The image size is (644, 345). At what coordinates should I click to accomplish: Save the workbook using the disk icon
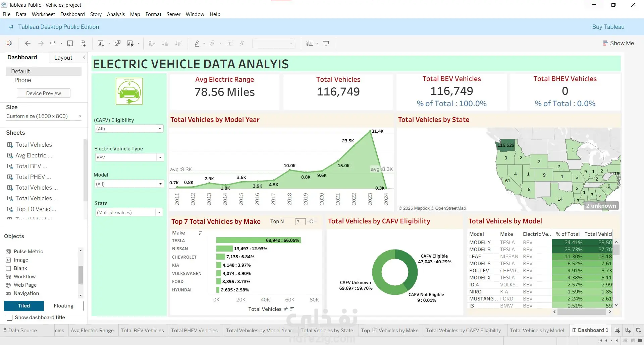coord(70,43)
